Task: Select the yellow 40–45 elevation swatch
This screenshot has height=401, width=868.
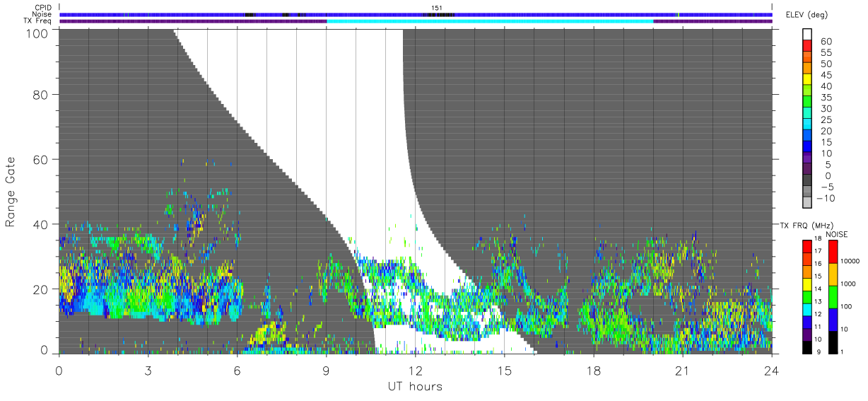Action: point(807,81)
